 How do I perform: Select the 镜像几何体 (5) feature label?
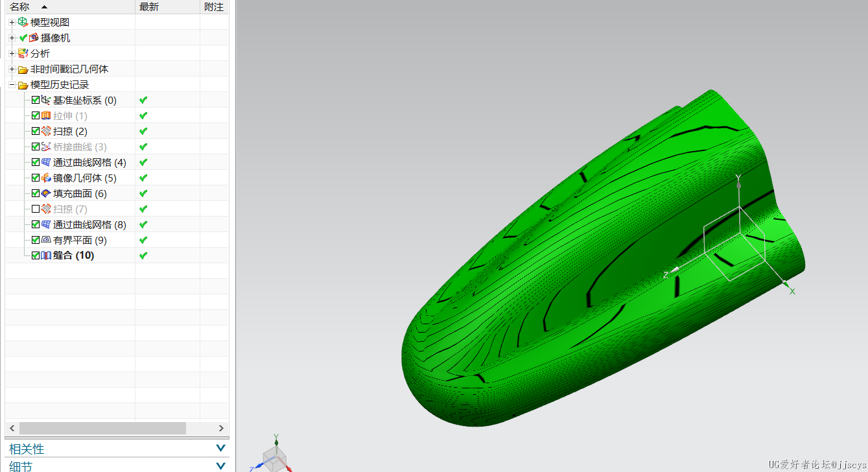coord(85,178)
